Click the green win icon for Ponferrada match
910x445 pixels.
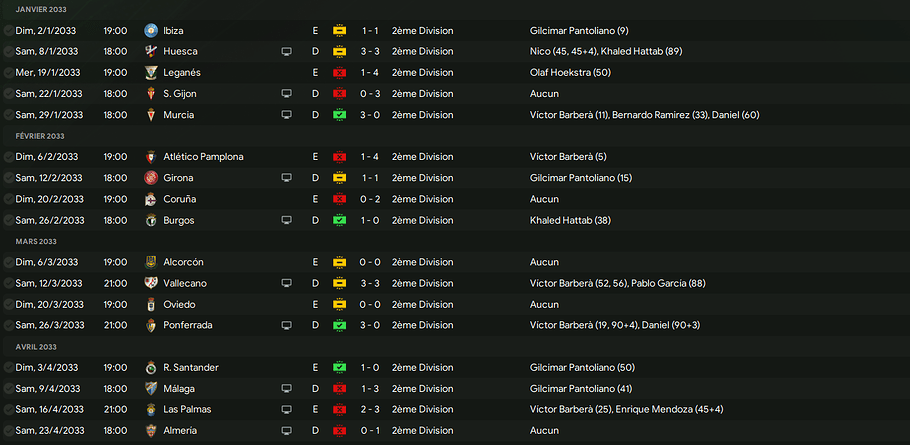click(339, 325)
